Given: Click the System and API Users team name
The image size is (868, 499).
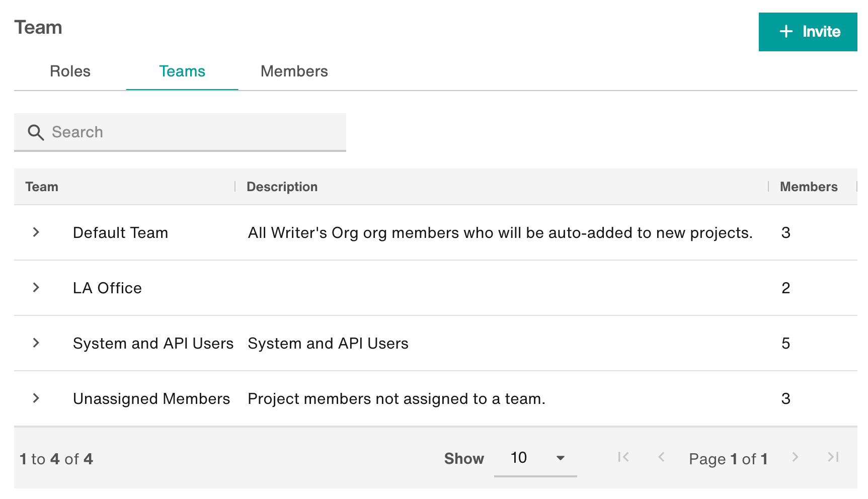Looking at the screenshot, I should pos(153,344).
